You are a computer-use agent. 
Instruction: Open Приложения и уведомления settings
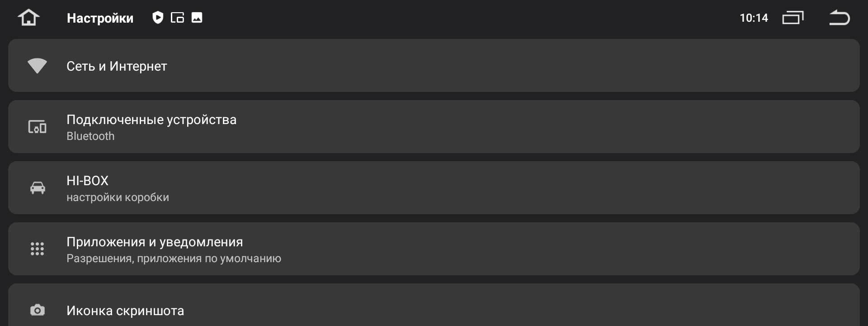coord(434,249)
